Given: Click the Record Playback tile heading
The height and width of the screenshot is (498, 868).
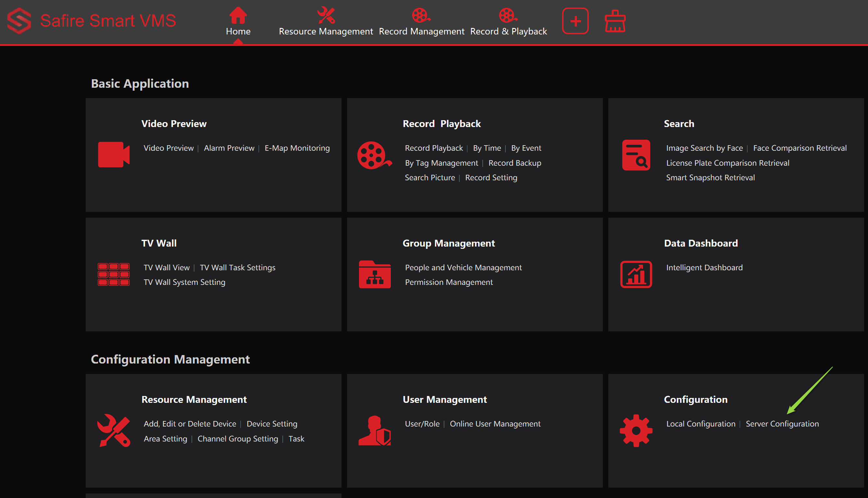Looking at the screenshot, I should click(x=441, y=124).
